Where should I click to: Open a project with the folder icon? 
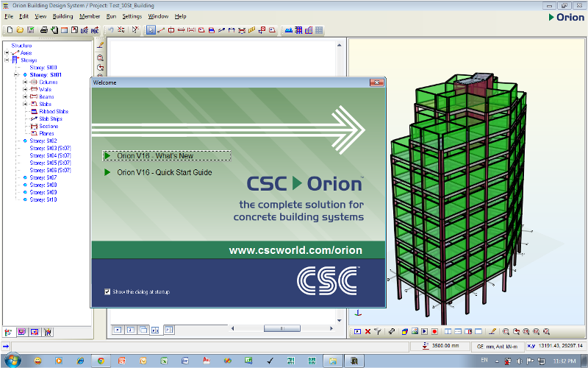[x=20, y=30]
